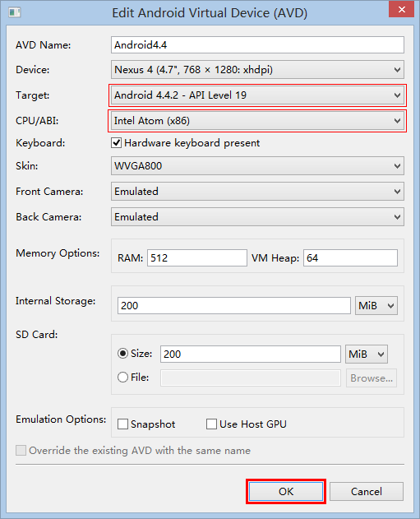Enable Use Host GPU checkbox
This screenshot has width=420, height=519.
pyautogui.click(x=211, y=424)
